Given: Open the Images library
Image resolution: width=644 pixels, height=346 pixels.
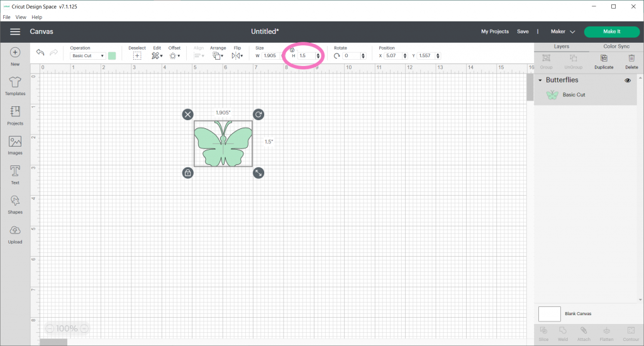Looking at the screenshot, I should 15,145.
